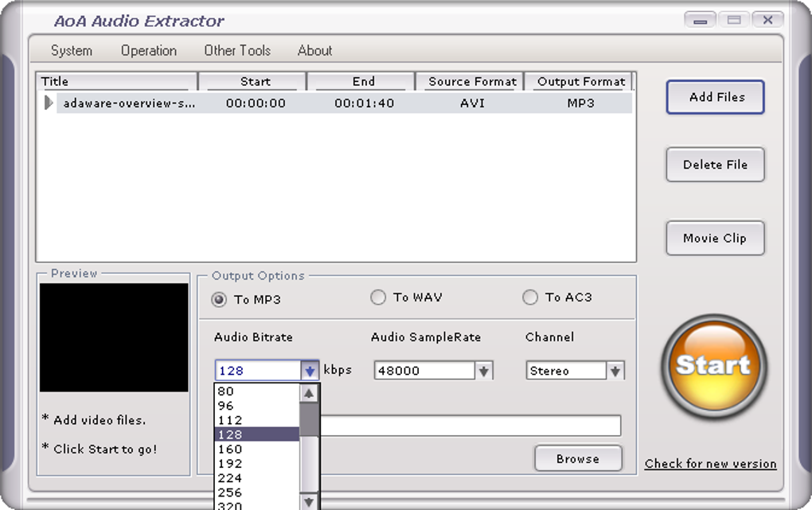
Task: Open the Movie Clip tool
Action: [715, 238]
